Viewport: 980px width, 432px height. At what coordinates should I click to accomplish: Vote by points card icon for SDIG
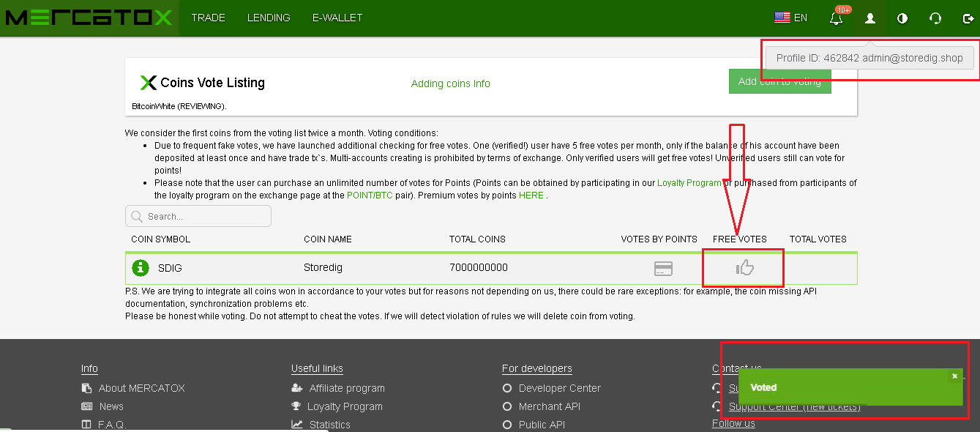click(x=663, y=269)
